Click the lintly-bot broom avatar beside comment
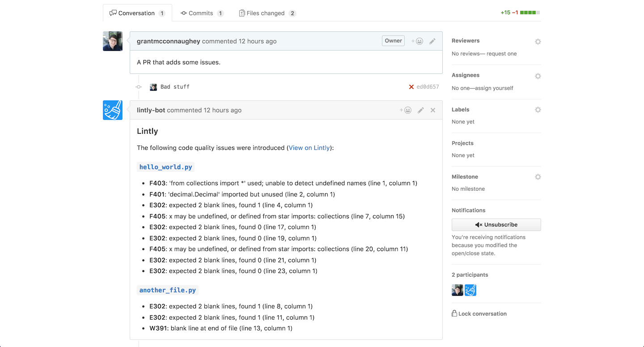 coord(113,110)
